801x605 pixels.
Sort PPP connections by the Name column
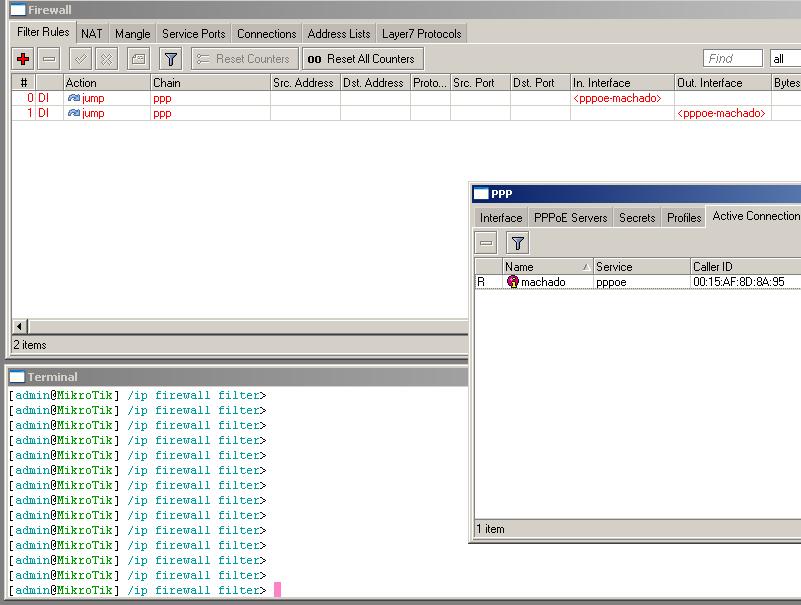tap(546, 267)
